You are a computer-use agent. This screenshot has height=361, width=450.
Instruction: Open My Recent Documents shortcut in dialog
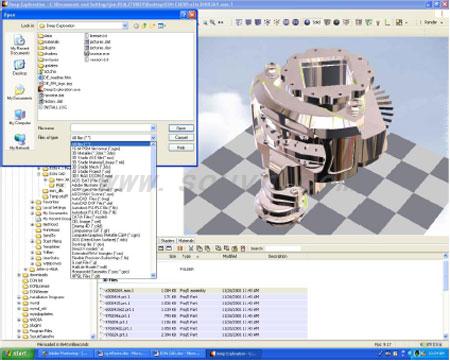[x=20, y=45]
